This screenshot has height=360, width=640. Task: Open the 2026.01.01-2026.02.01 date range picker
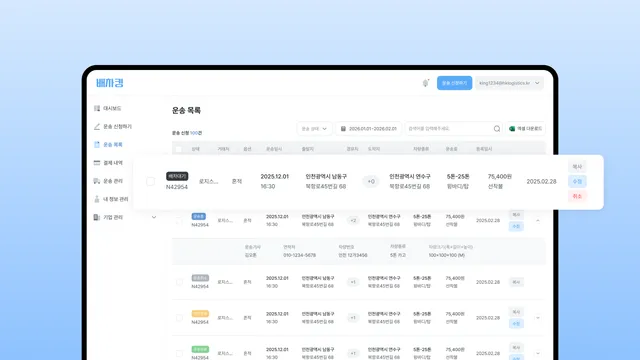[x=368, y=129]
